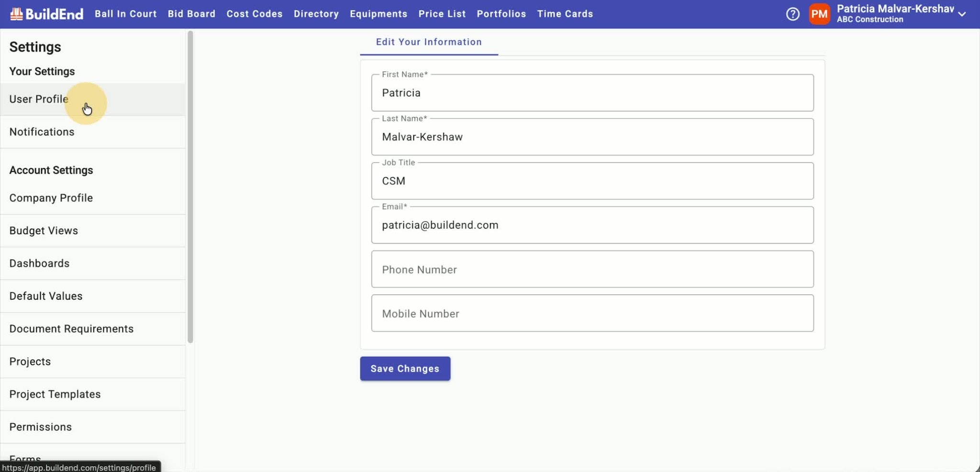The height and width of the screenshot is (472, 980).
Task: Select the Edit Your Information tab
Action: 429,42
